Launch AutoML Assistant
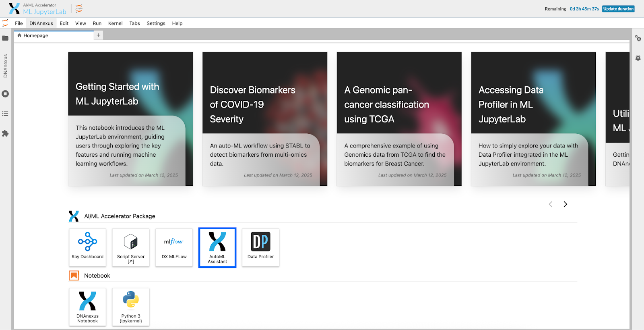 click(217, 247)
